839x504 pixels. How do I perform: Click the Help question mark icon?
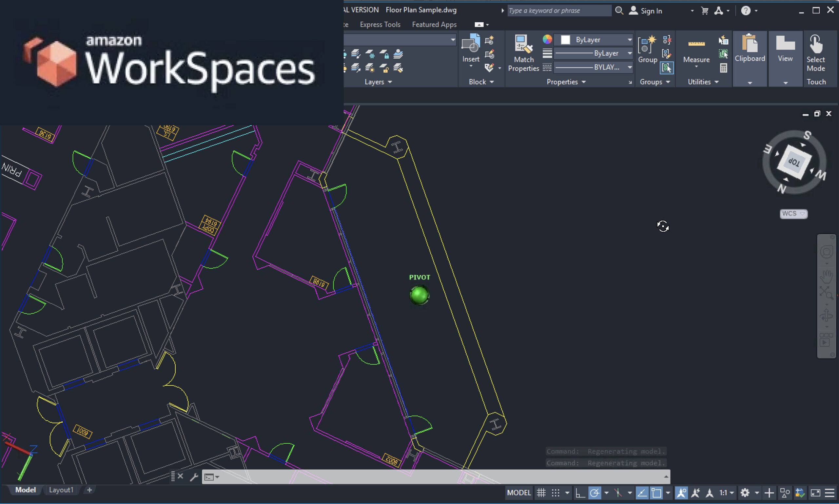(745, 10)
